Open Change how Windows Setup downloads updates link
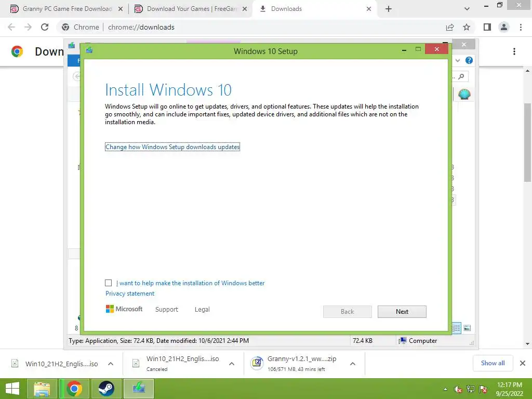The height and width of the screenshot is (399, 532). tap(172, 147)
